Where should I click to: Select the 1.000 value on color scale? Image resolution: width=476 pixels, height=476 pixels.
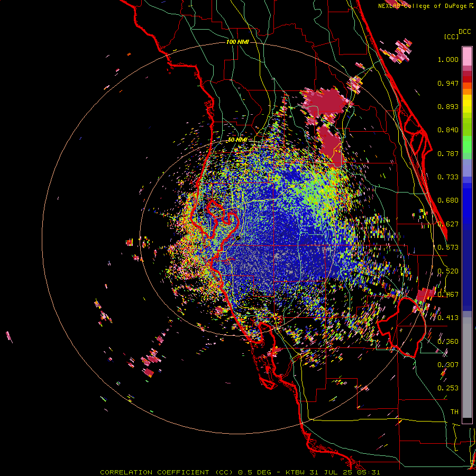pyautogui.click(x=448, y=59)
